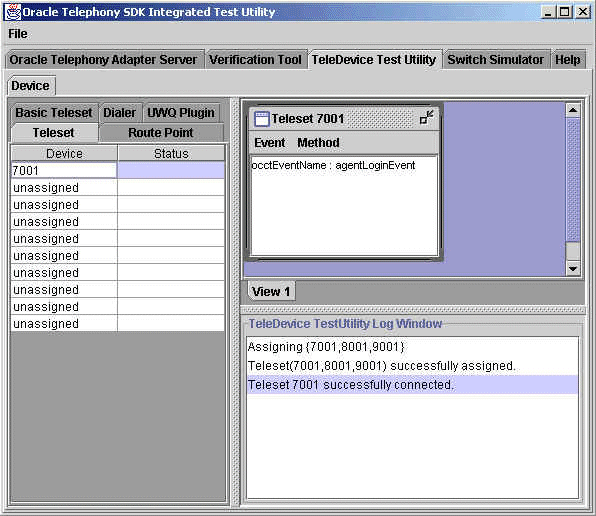Minimize the Teleset 7001 internal frame
The width and height of the screenshot is (596, 516).
coord(426,117)
